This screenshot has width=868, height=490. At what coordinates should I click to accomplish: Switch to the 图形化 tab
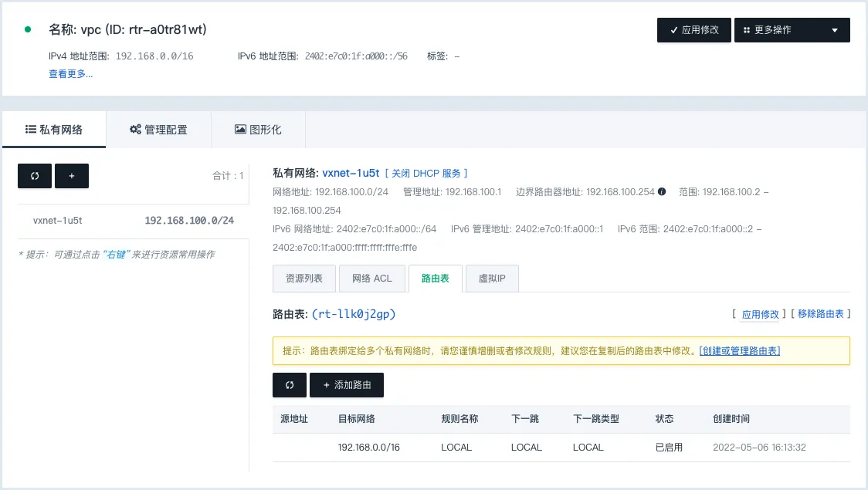pyautogui.click(x=258, y=130)
